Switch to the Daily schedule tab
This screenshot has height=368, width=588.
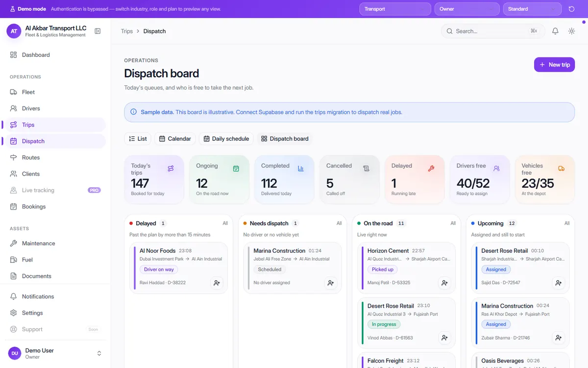226,139
